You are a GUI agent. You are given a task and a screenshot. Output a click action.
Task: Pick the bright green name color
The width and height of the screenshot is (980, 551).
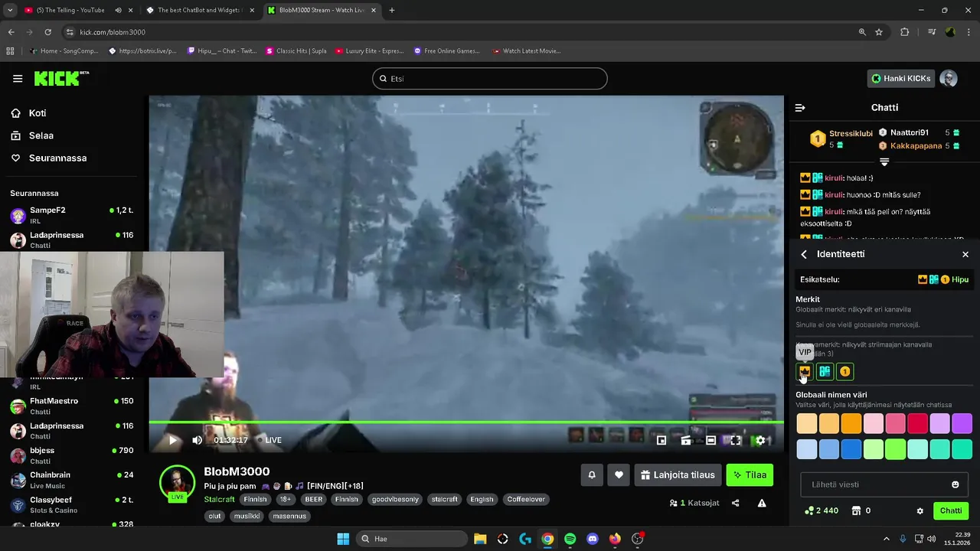click(896, 450)
